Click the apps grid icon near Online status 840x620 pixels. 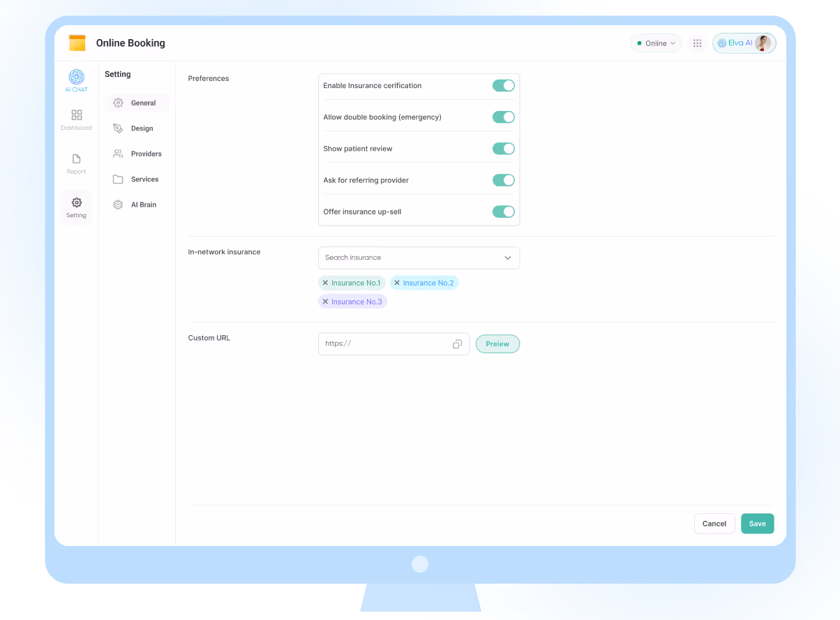(x=697, y=43)
